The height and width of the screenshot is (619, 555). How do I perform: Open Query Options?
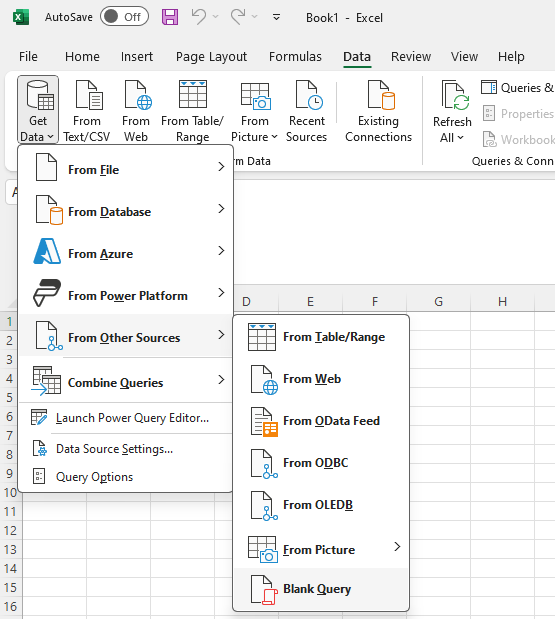(126, 476)
